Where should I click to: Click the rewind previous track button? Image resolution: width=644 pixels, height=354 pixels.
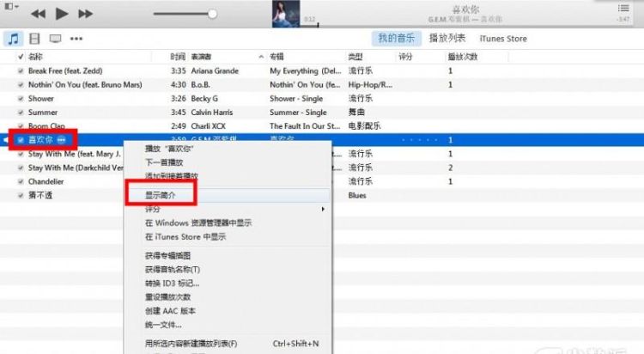(x=38, y=14)
